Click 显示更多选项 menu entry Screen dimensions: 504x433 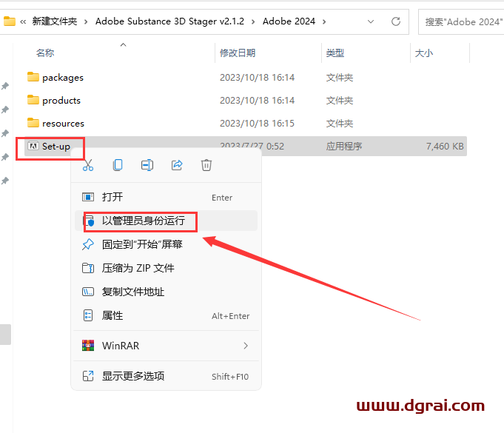(x=166, y=376)
